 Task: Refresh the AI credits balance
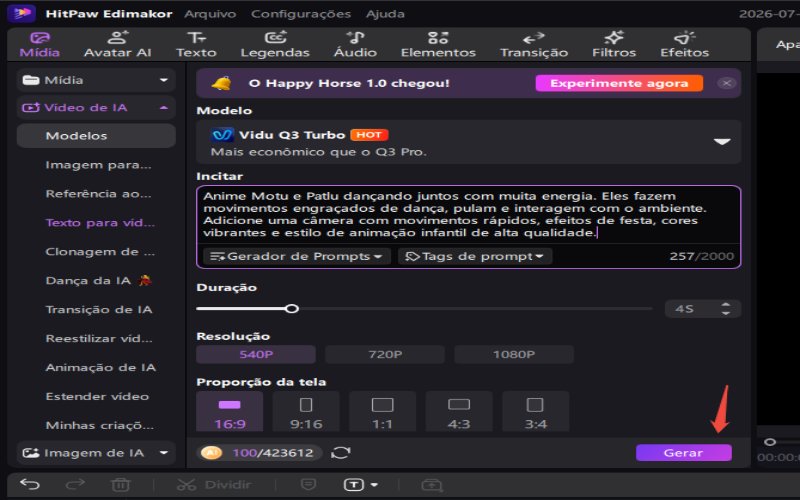(341, 453)
